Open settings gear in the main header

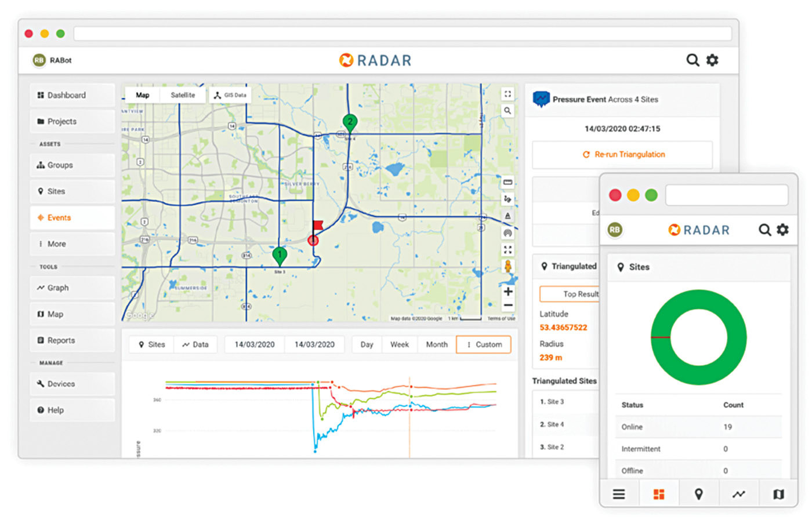(712, 60)
